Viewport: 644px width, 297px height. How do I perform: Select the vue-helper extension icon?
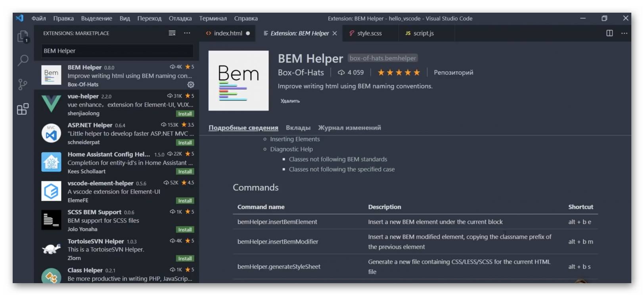point(51,104)
